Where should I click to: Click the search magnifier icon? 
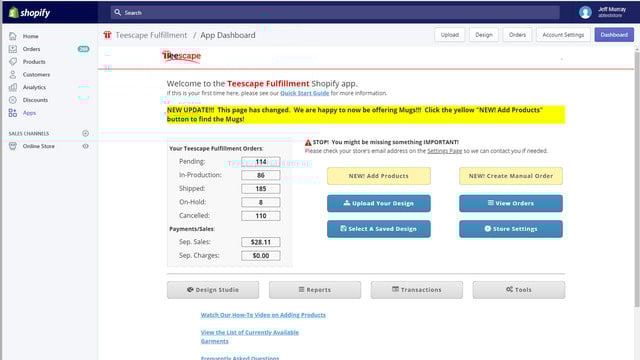(118, 12)
